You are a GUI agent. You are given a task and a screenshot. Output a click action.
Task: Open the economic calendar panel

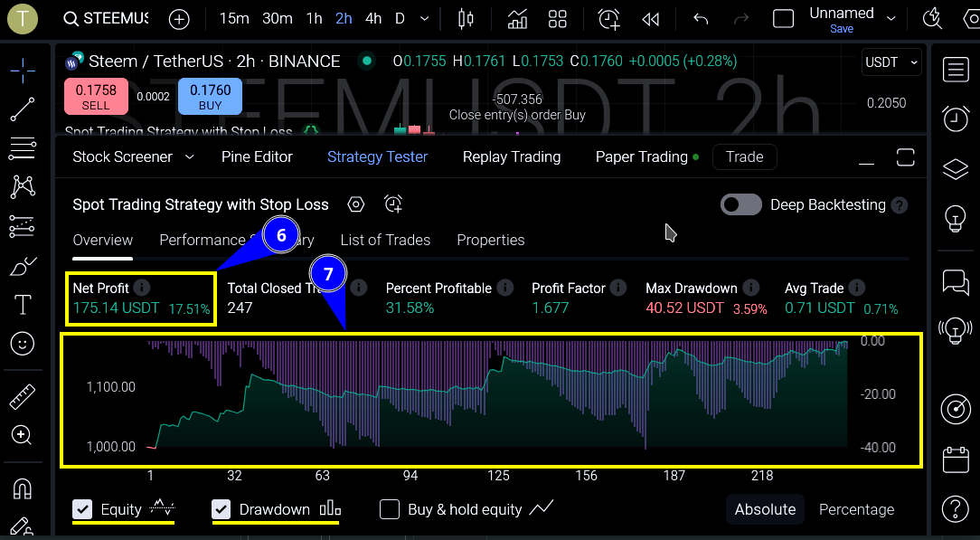(956, 460)
